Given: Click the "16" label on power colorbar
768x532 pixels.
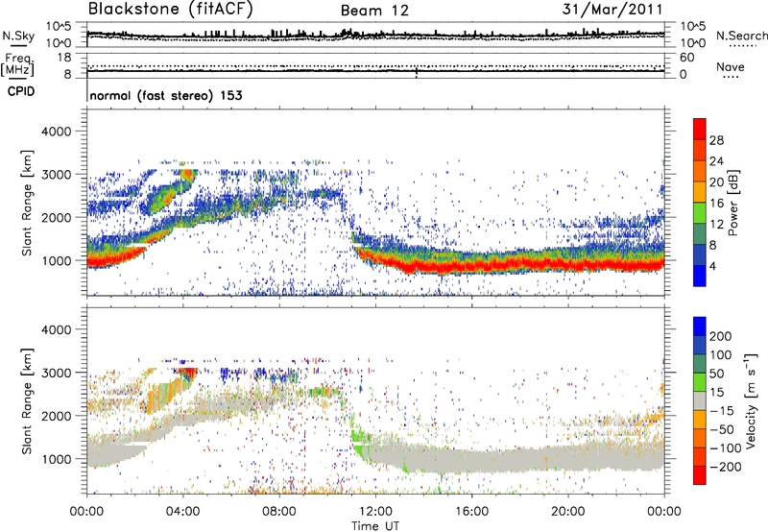Looking at the screenshot, I should [716, 204].
